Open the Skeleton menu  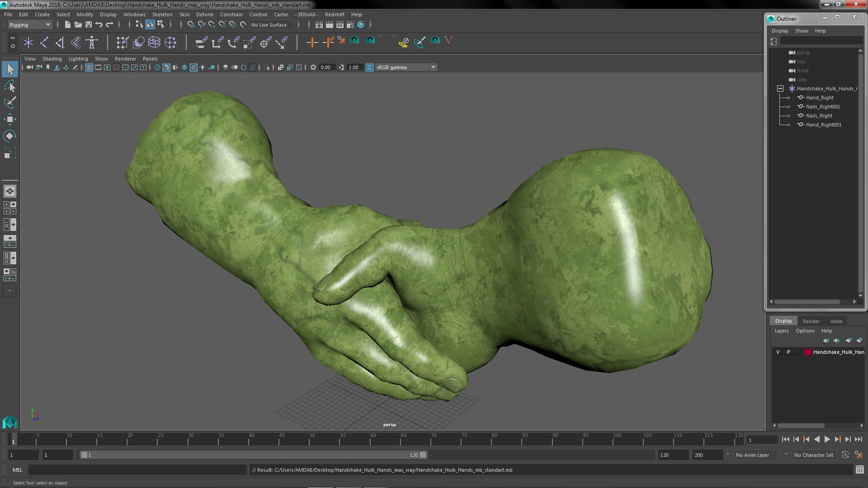162,14
